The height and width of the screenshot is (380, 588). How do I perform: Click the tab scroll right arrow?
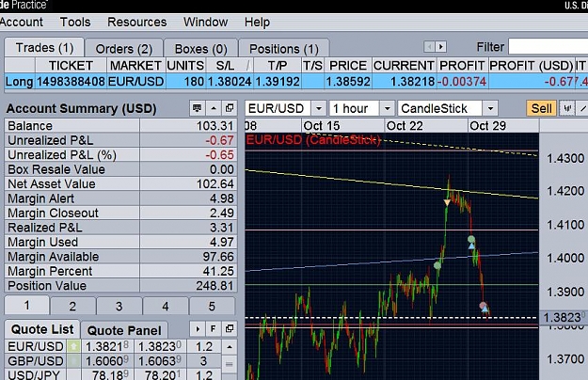(x=441, y=47)
